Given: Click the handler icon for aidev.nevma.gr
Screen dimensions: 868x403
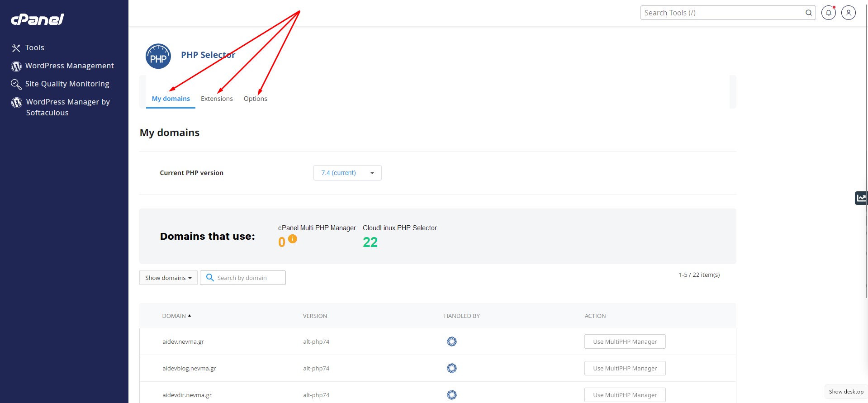Looking at the screenshot, I should [451, 341].
